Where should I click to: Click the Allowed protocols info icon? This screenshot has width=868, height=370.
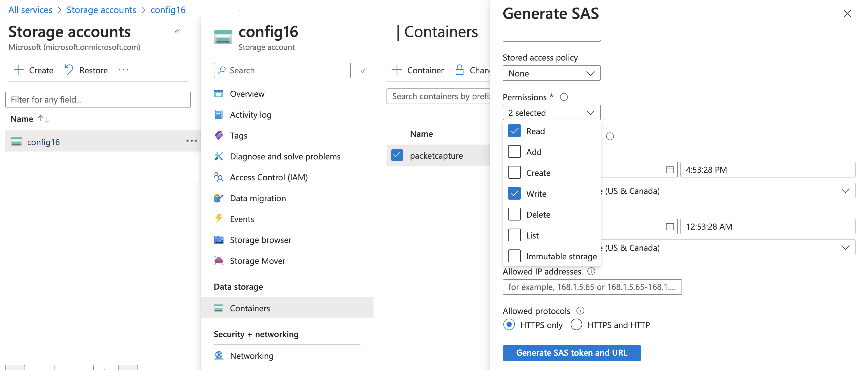click(x=580, y=310)
